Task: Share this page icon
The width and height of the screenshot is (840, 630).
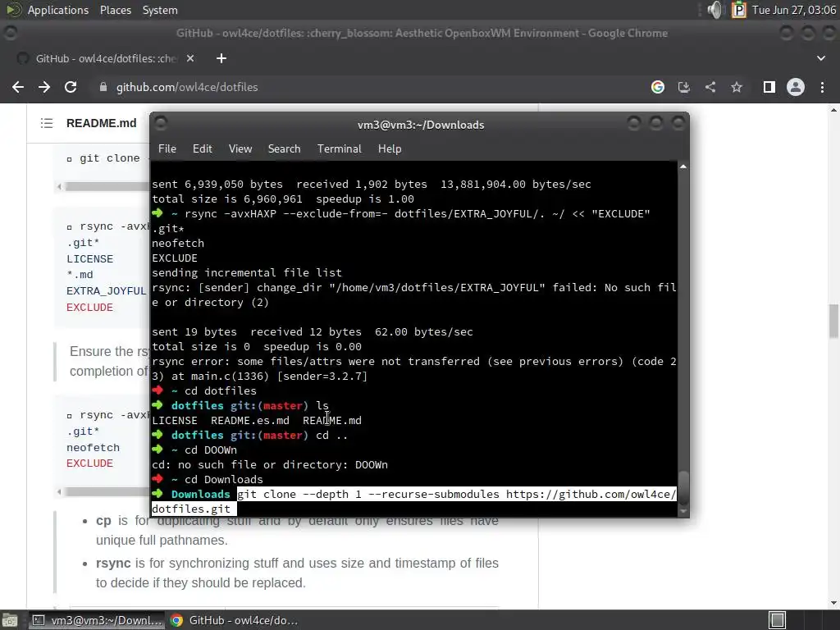Action: (710, 87)
